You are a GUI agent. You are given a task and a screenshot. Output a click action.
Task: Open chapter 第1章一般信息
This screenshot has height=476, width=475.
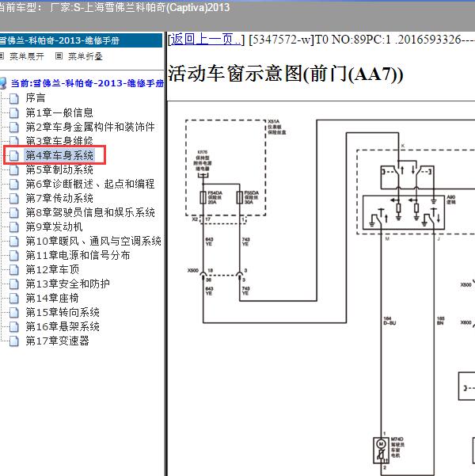click(x=59, y=112)
